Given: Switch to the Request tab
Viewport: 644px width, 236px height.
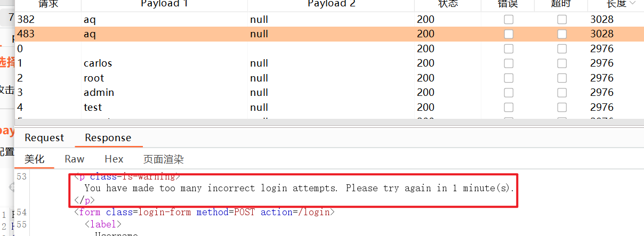Looking at the screenshot, I should tap(44, 138).
